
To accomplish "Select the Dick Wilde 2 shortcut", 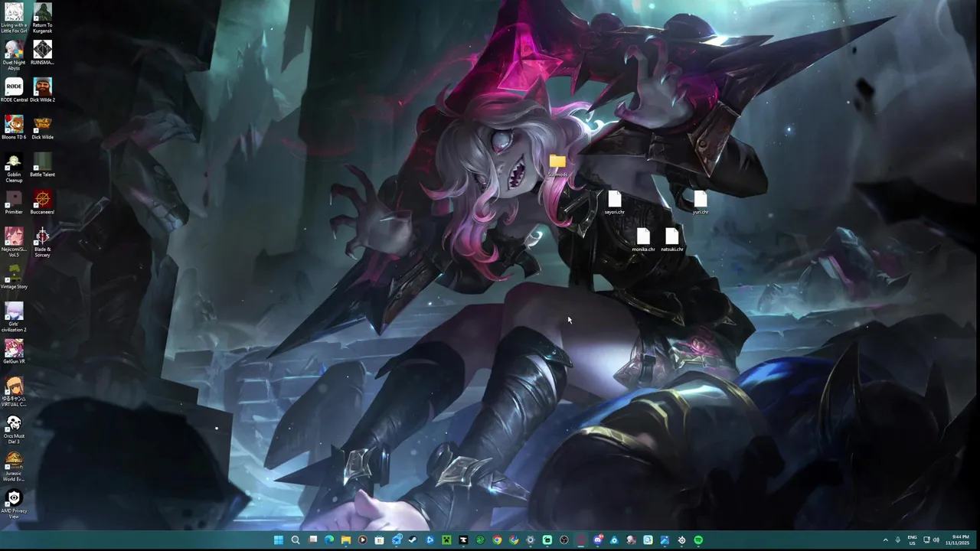I will pos(43,90).
